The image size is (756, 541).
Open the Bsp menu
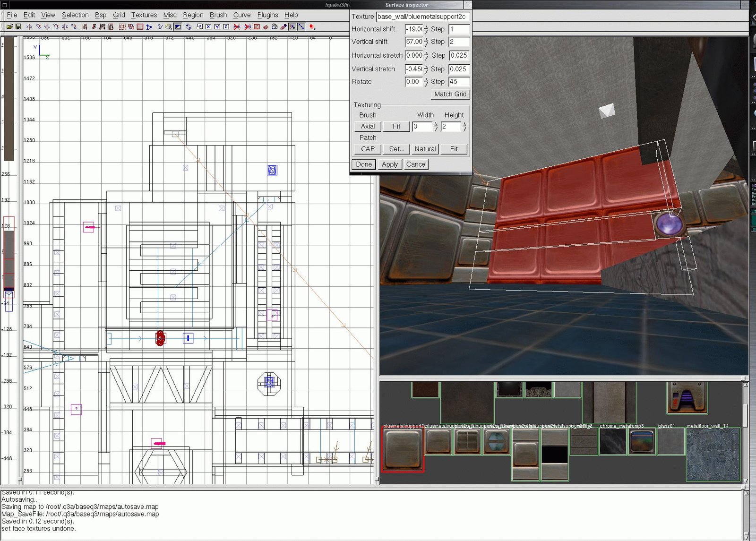100,15
